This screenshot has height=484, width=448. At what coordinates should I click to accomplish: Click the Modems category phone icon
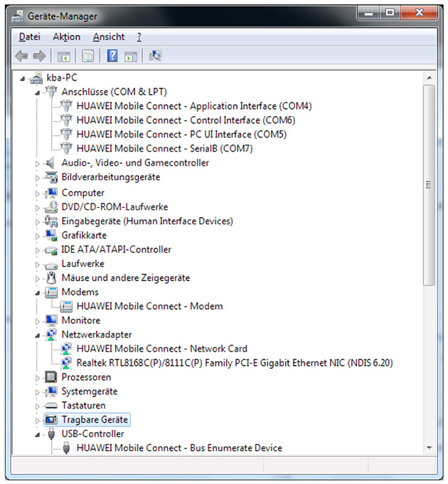(51, 292)
